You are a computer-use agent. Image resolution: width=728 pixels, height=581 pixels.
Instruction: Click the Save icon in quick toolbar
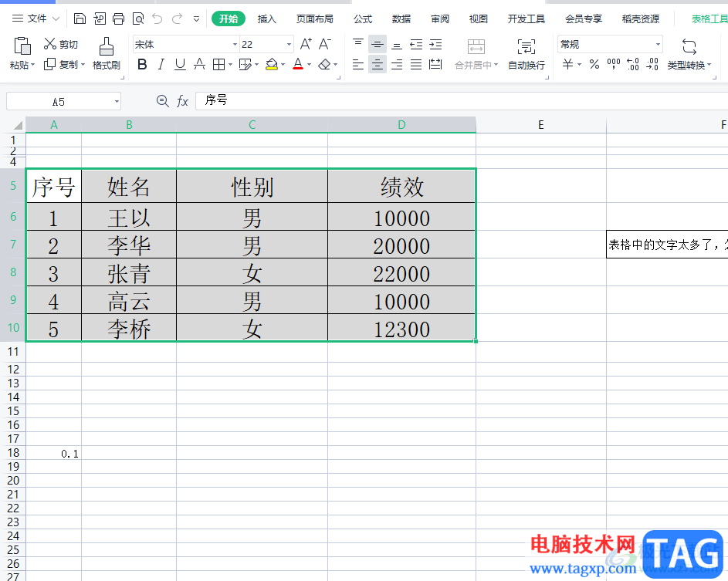point(80,19)
